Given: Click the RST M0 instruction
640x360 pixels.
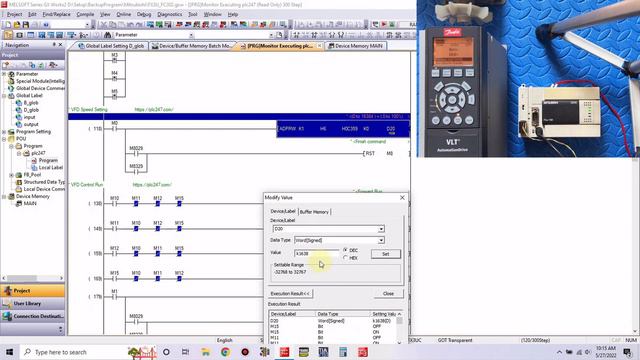Looking at the screenshot, I should [379, 153].
